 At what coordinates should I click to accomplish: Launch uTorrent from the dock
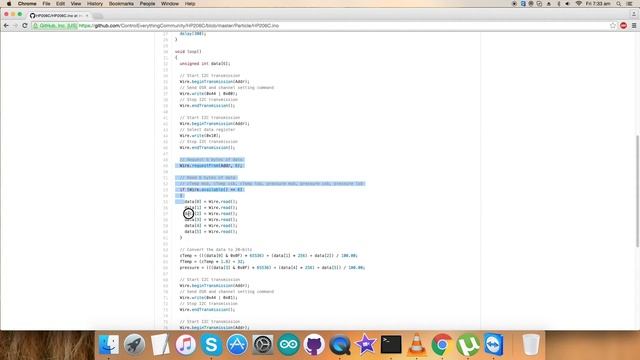(x=468, y=345)
